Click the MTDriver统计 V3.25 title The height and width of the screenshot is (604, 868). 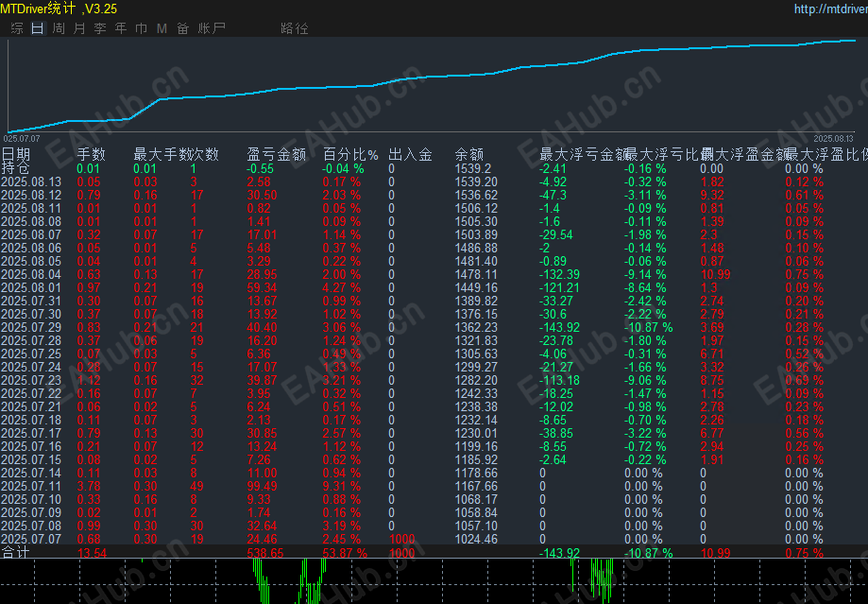59,9
